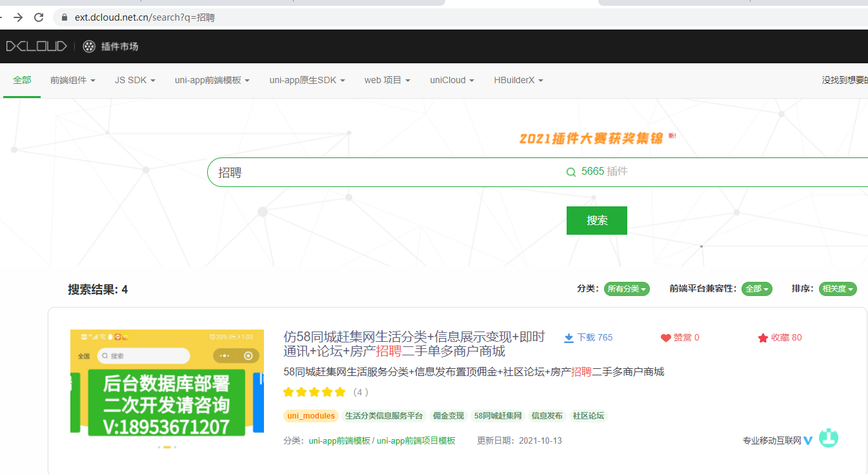Open the 专业移动互联网 publisher link
The width and height of the screenshot is (868, 474).
(772, 441)
